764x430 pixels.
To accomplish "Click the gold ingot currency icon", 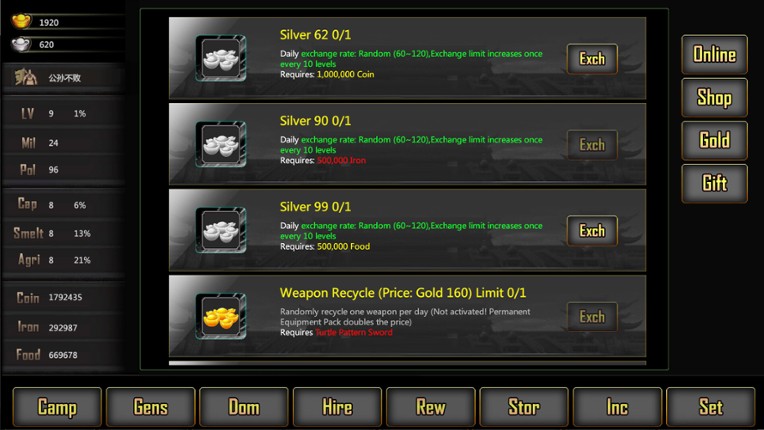I will (x=21, y=21).
